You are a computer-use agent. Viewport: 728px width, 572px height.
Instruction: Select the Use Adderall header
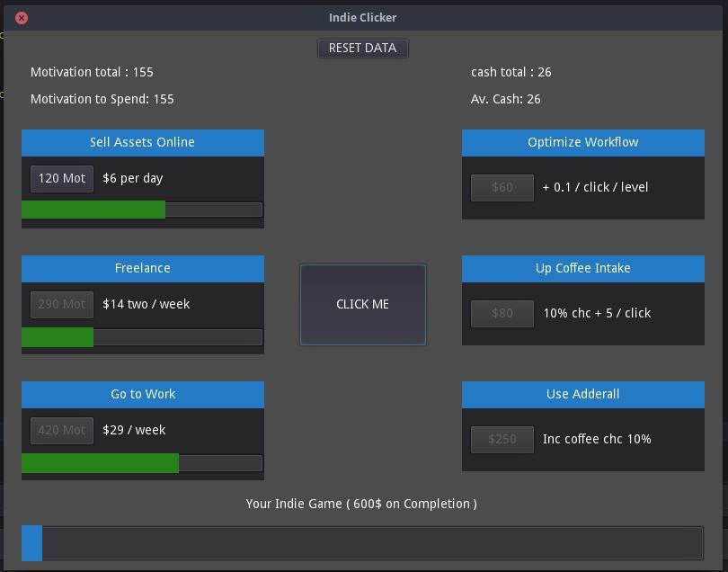click(x=583, y=395)
